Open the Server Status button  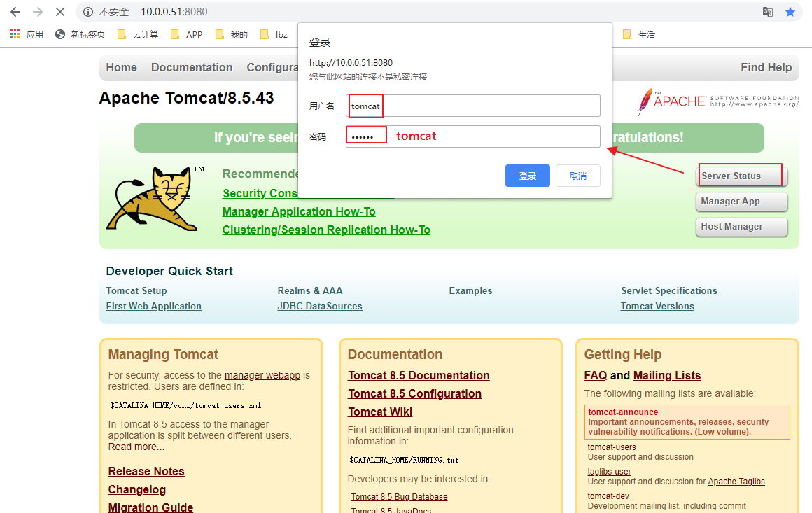pos(741,176)
